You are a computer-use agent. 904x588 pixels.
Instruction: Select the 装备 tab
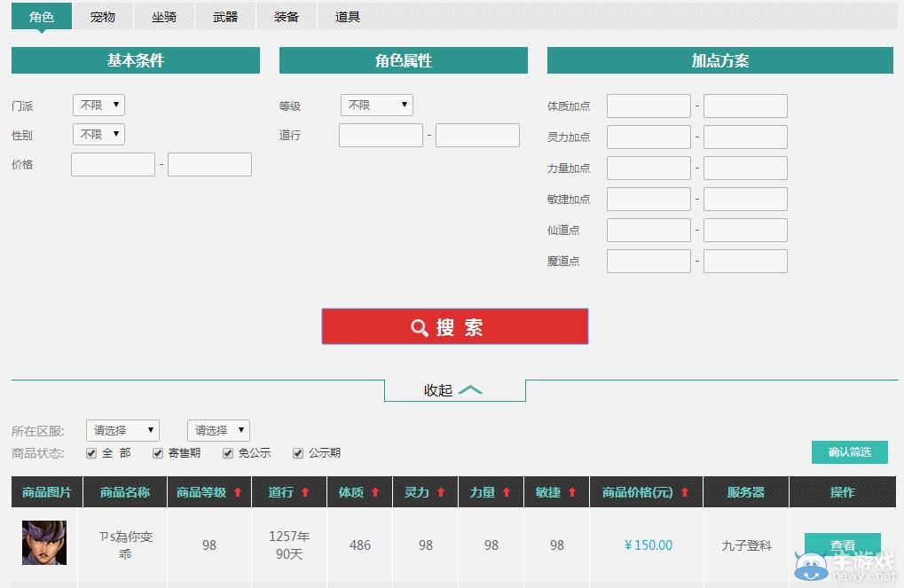(286, 16)
